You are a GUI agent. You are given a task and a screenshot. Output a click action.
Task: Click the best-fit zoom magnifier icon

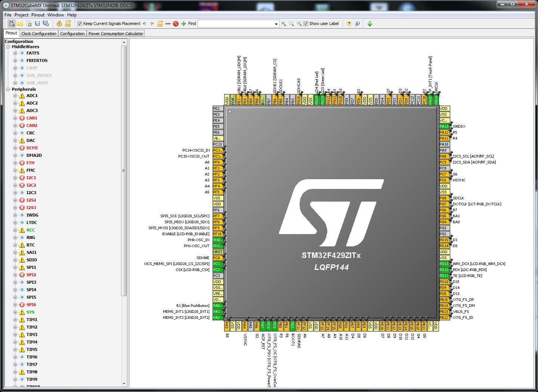291,24
